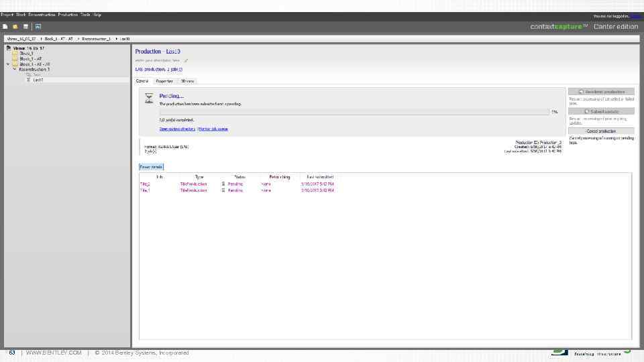Screen dimensions: 644x362
Task: Open the Reconstruction menu
Action: [42, 15]
